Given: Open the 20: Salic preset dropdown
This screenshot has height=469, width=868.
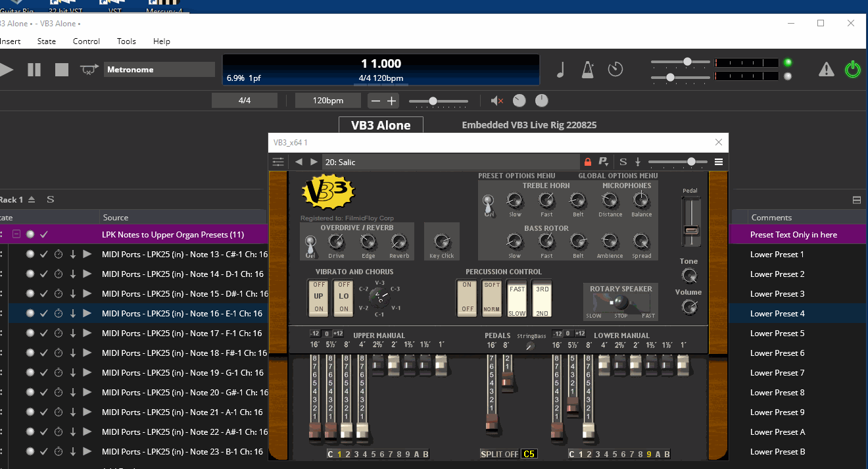Looking at the screenshot, I should tap(450, 162).
